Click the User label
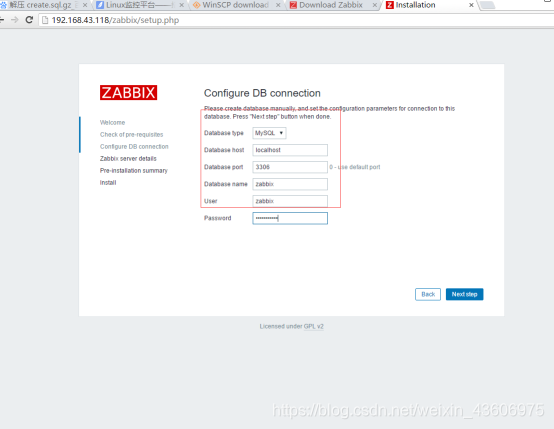 click(210, 201)
